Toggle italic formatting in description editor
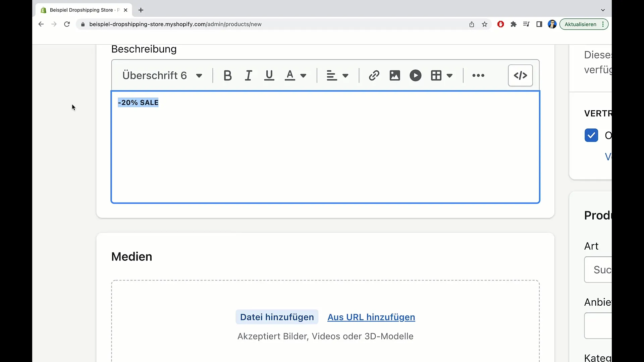 tap(249, 75)
